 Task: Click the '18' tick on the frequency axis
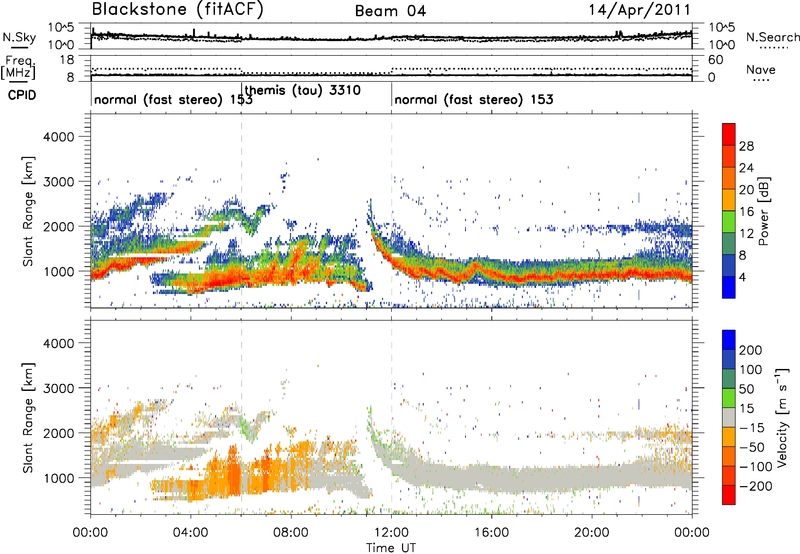click(x=66, y=60)
